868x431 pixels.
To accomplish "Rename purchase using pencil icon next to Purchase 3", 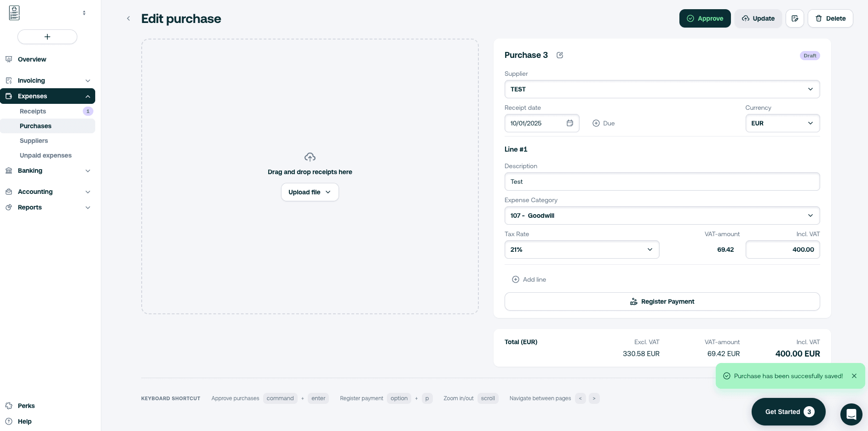I will point(559,55).
